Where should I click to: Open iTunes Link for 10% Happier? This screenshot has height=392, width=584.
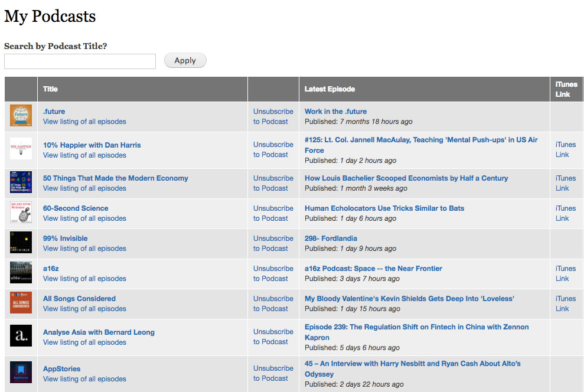click(565, 149)
